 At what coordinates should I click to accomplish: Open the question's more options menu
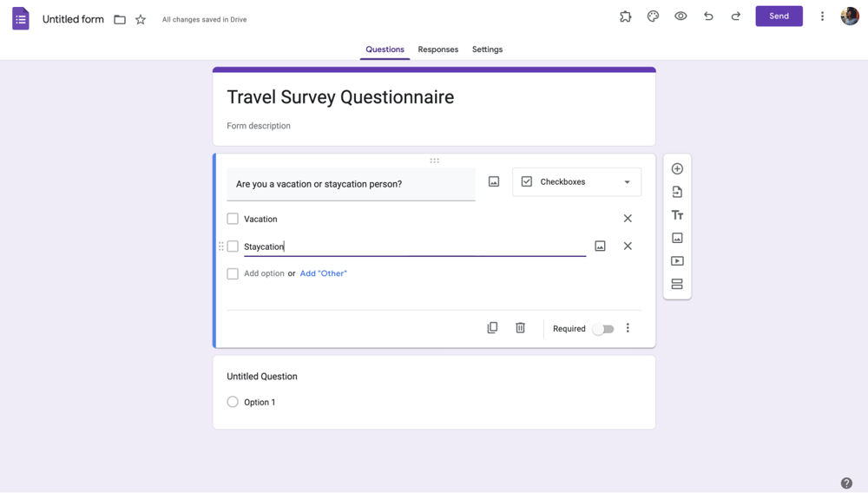628,328
